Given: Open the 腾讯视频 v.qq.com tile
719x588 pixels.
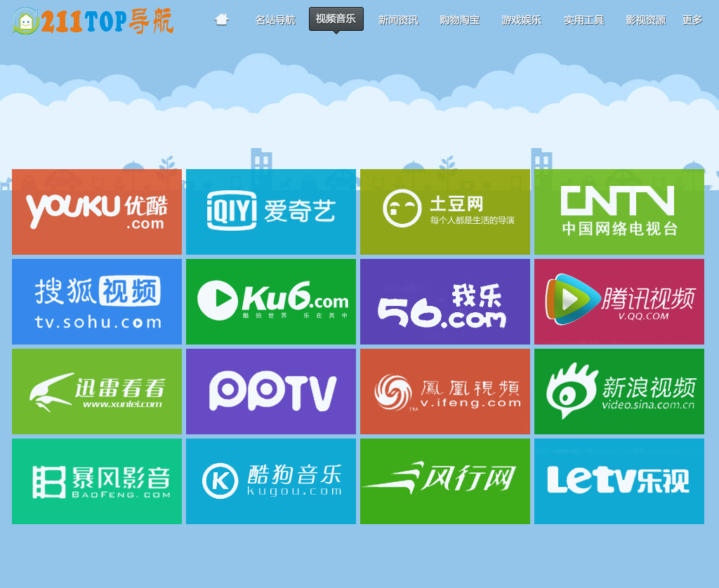Looking at the screenshot, I should coord(619,302).
